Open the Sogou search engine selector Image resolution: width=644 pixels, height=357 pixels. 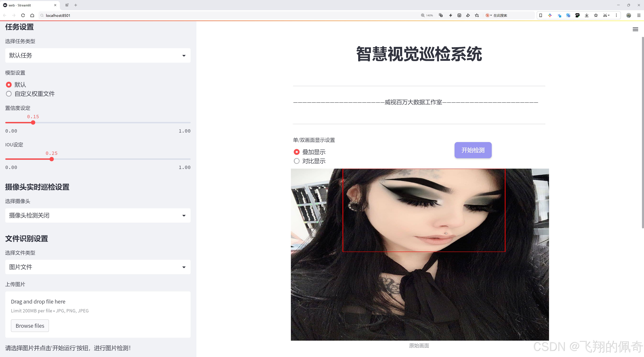click(x=488, y=15)
